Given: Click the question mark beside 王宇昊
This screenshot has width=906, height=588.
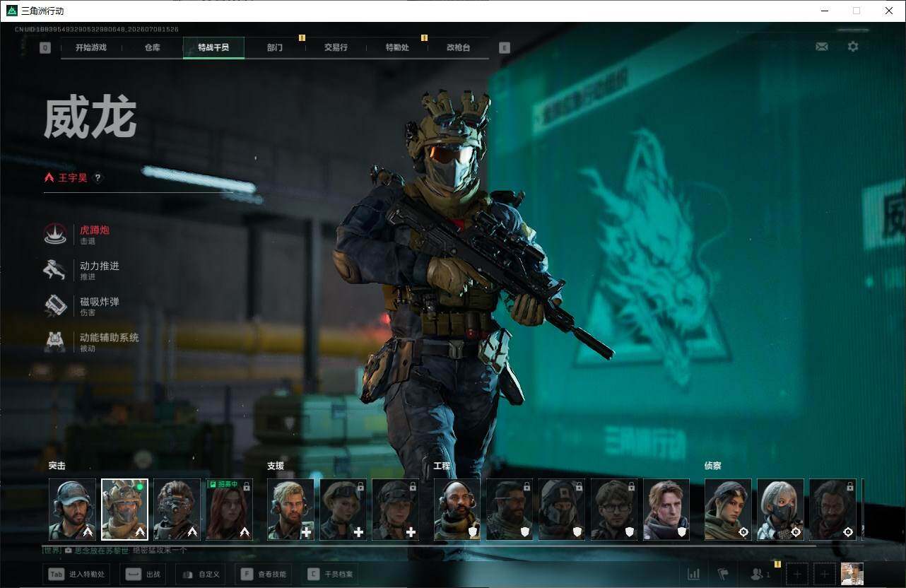Looking at the screenshot, I should pos(98,178).
